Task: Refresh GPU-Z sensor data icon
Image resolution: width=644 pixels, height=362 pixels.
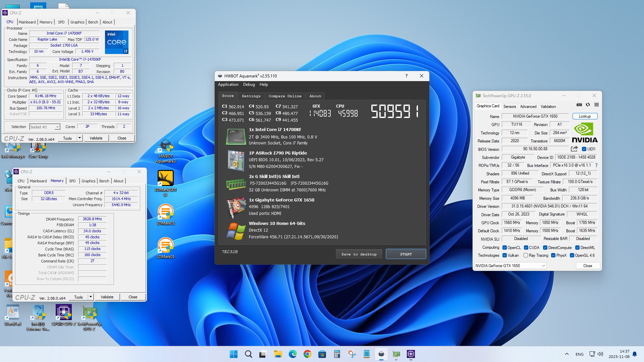Action: click(588, 105)
